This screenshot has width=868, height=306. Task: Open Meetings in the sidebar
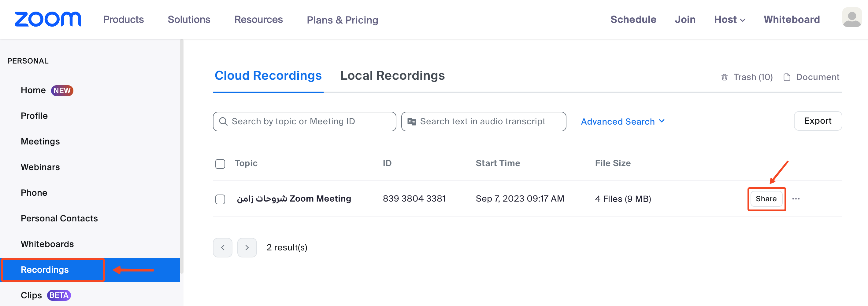tap(40, 141)
